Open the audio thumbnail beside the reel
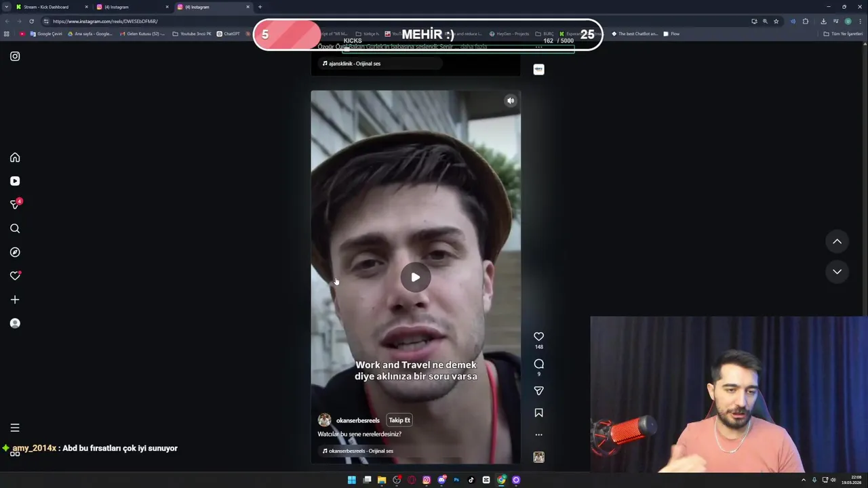Viewport: 868px width, 488px height. (539, 457)
